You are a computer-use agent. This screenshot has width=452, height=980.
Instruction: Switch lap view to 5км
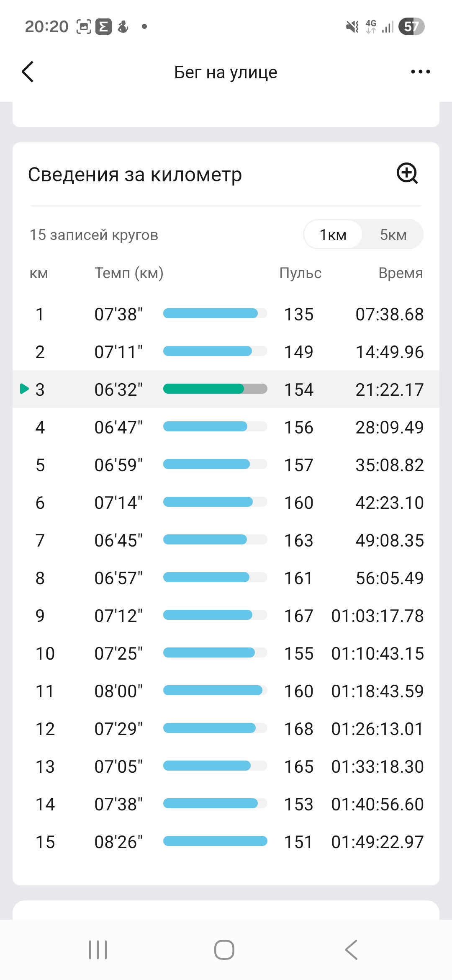[393, 235]
